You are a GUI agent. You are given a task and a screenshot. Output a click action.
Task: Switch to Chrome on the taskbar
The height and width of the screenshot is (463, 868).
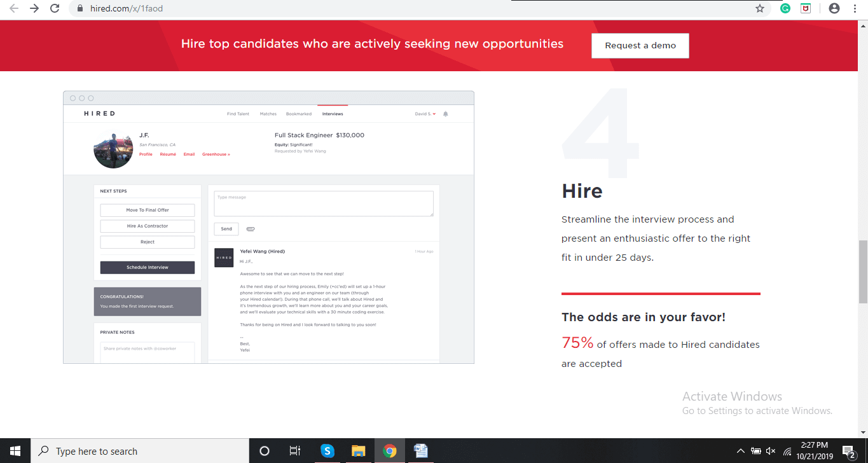pyautogui.click(x=390, y=451)
